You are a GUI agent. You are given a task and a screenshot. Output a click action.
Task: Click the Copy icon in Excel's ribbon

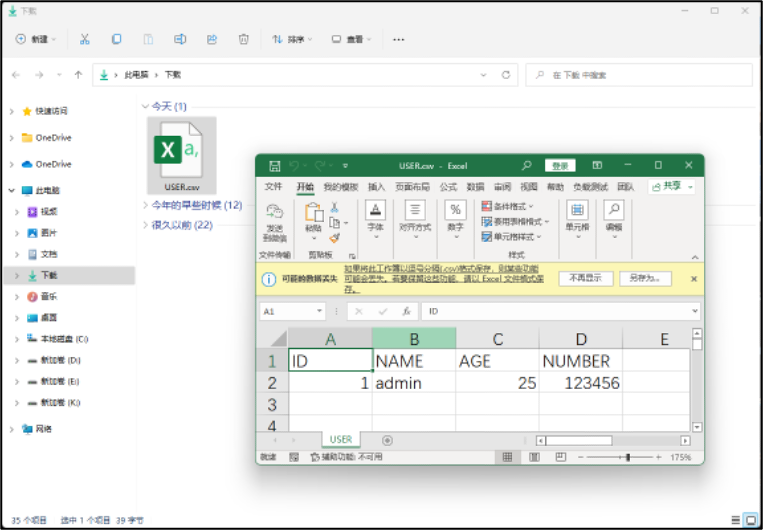[334, 223]
